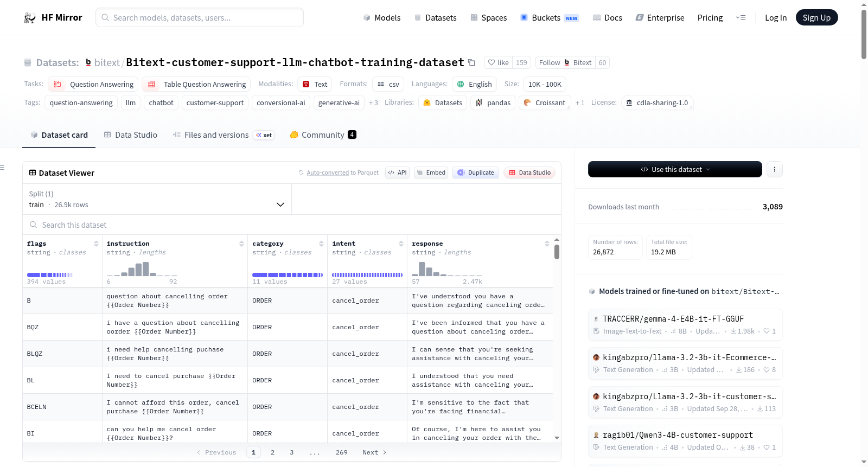Follow the Bitext organization
868x467 pixels.
(x=565, y=63)
